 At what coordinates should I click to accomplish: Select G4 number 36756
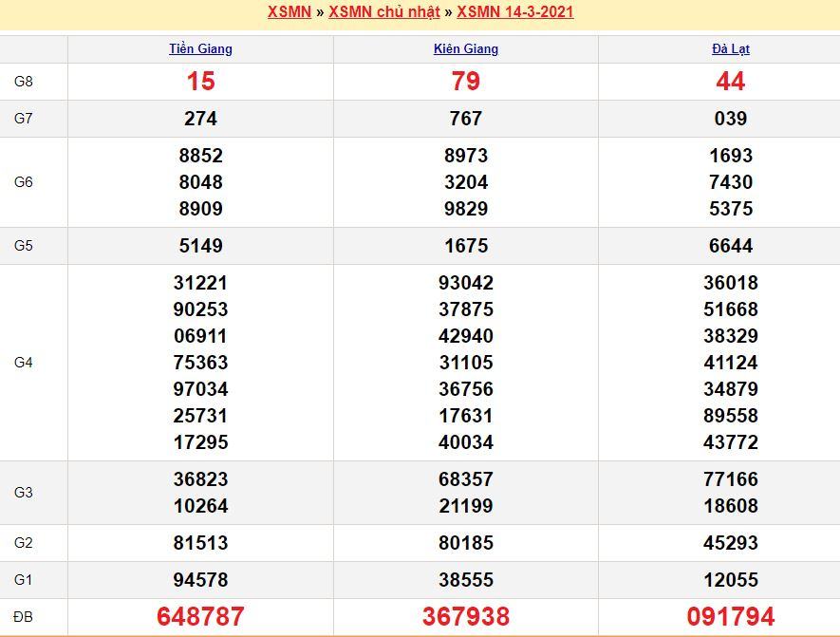[466, 389]
